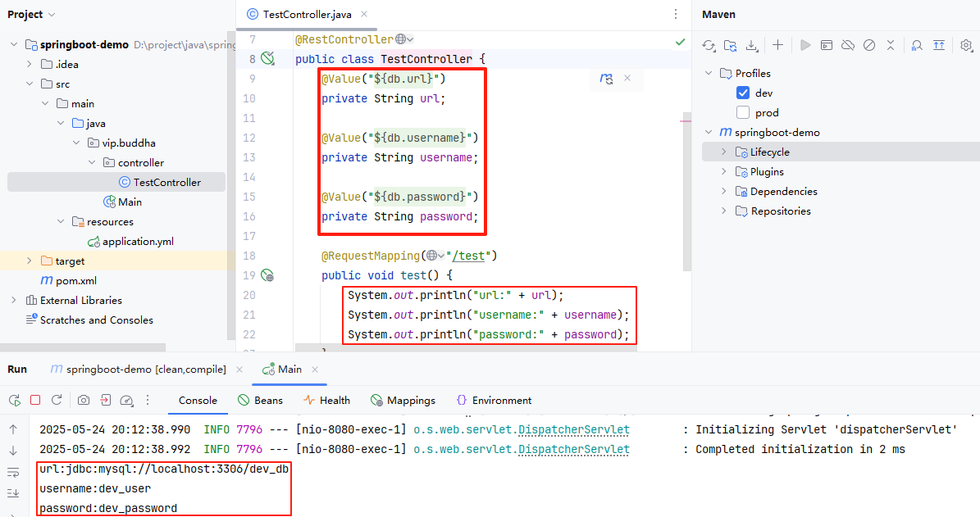Toggle soft-wrap in console
Screen dimensions: 980x517
point(13,472)
